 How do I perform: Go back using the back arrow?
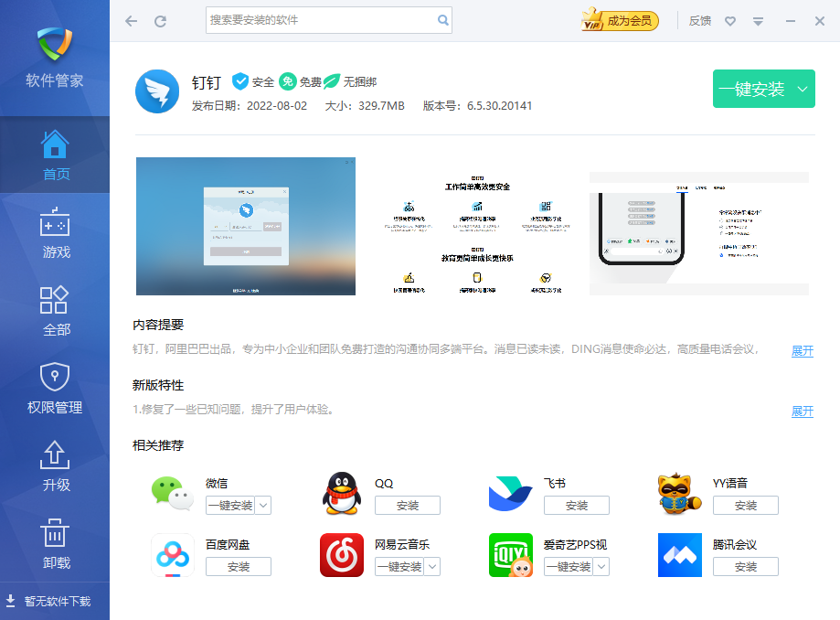coord(132,21)
